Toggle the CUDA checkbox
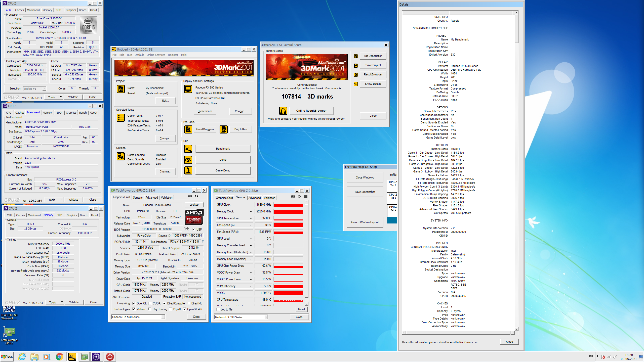The image size is (644, 362). (x=150, y=303)
